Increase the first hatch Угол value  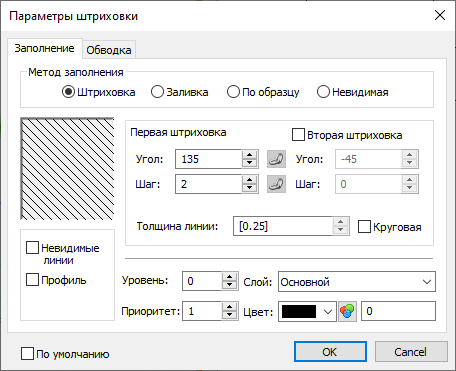click(x=249, y=155)
